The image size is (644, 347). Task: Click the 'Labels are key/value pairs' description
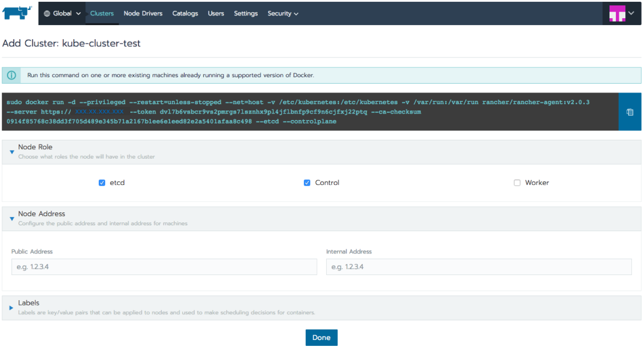pyautogui.click(x=167, y=312)
